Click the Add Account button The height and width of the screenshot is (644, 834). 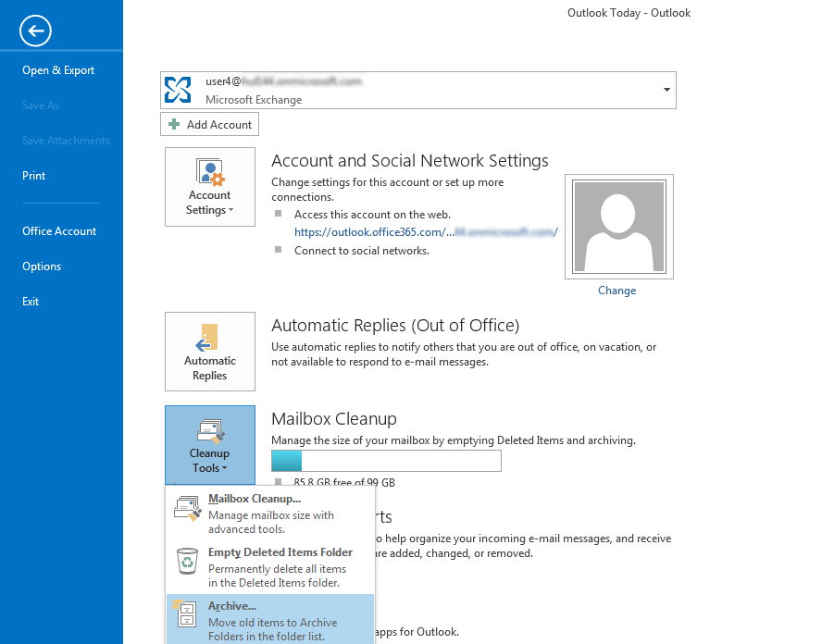209,124
